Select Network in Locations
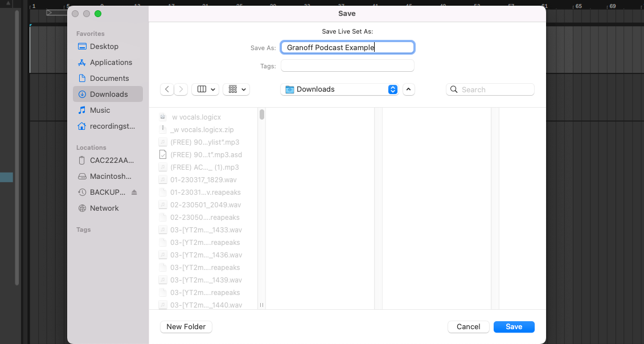Screen dimensions: 644x344 point(104,208)
